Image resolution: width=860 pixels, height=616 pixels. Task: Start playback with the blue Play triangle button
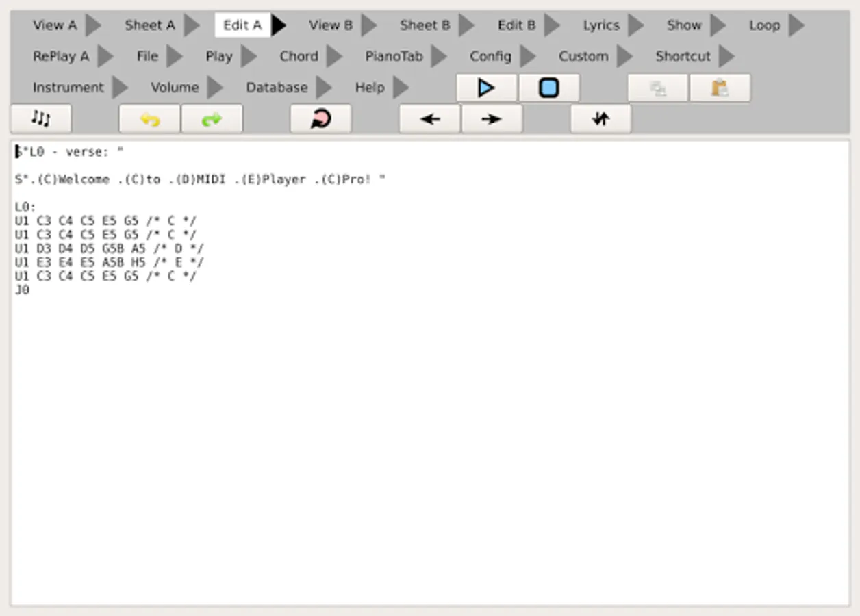tap(487, 88)
